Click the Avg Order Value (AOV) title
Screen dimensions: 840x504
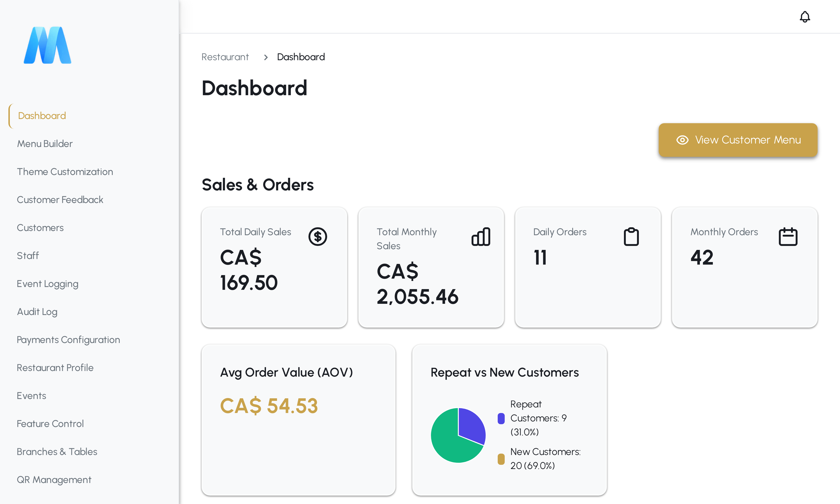[x=286, y=373]
